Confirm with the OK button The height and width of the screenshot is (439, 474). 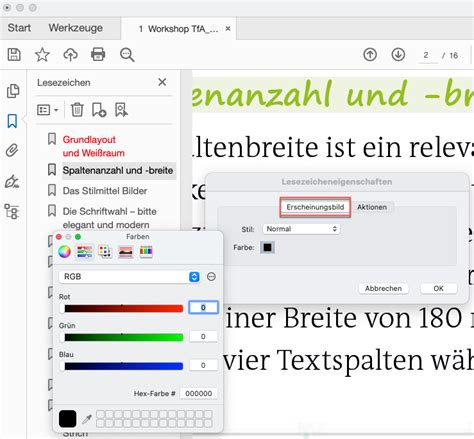439,288
